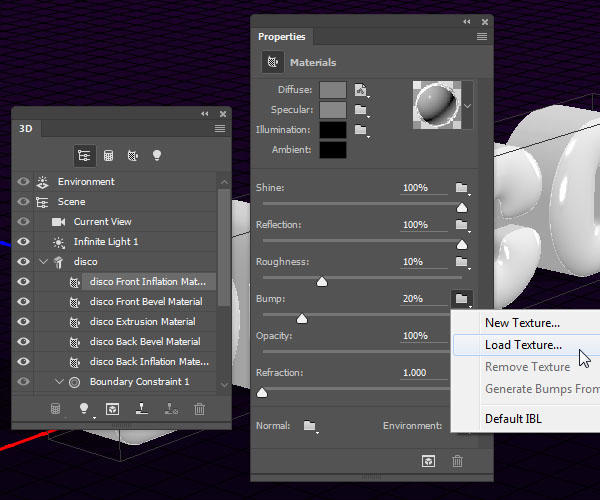Filter 3D panel by lights
This screenshot has height=500, width=600.
156,156
